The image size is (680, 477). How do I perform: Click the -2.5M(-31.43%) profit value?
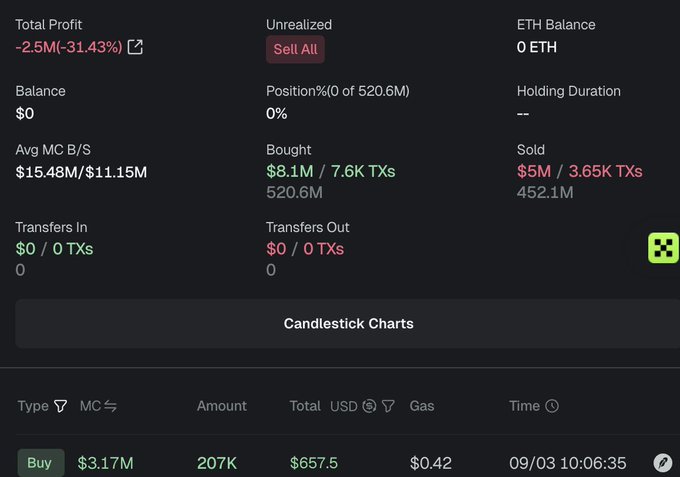69,47
